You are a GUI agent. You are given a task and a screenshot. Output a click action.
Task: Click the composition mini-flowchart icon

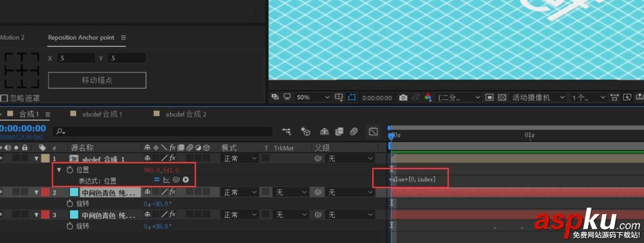tap(287, 132)
